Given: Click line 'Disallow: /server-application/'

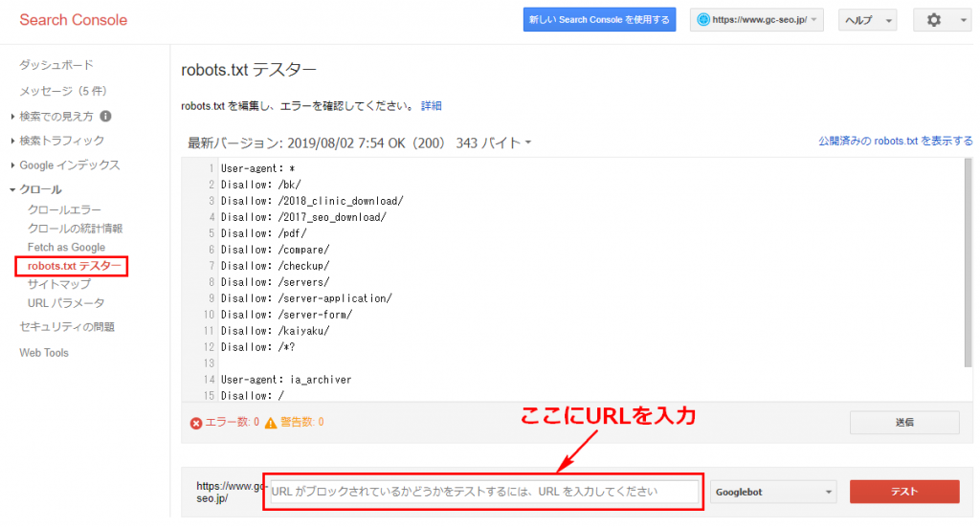Looking at the screenshot, I should click(x=306, y=298).
